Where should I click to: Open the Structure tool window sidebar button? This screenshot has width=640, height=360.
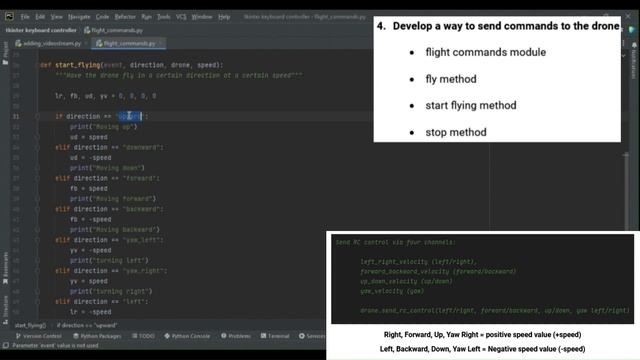5,310
